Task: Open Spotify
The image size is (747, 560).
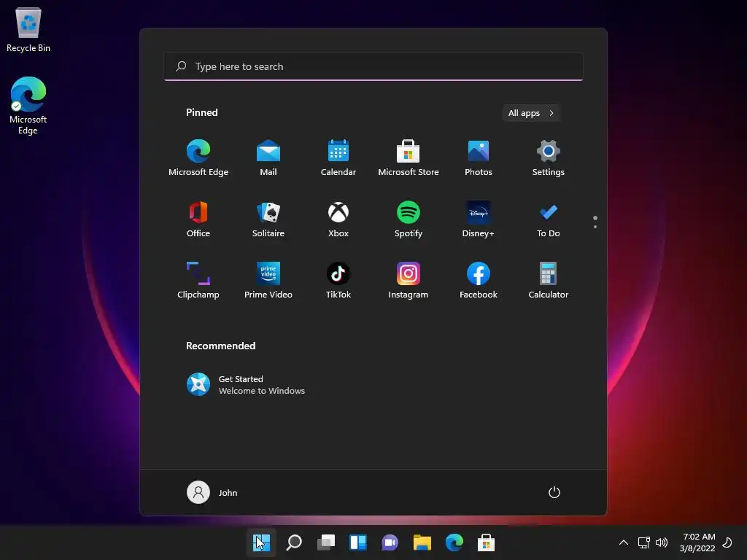Action: (409, 219)
